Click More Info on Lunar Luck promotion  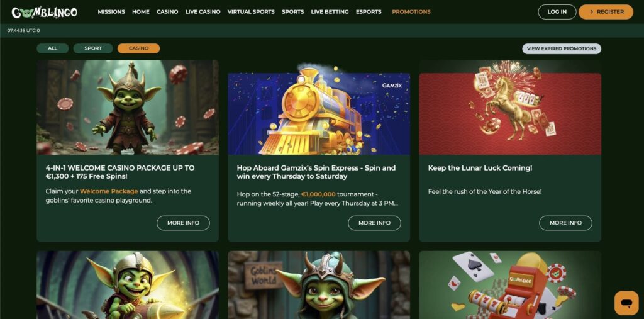[565, 223]
